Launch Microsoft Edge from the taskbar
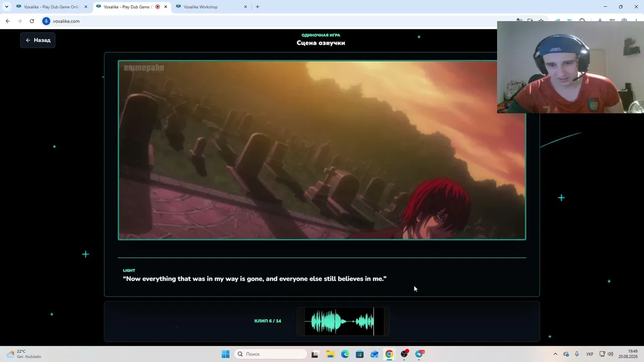The width and height of the screenshot is (644, 362). 345,354
